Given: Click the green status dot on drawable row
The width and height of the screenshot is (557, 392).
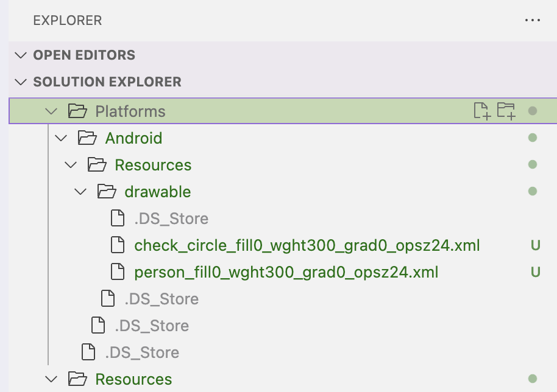Looking at the screenshot, I should click(531, 191).
